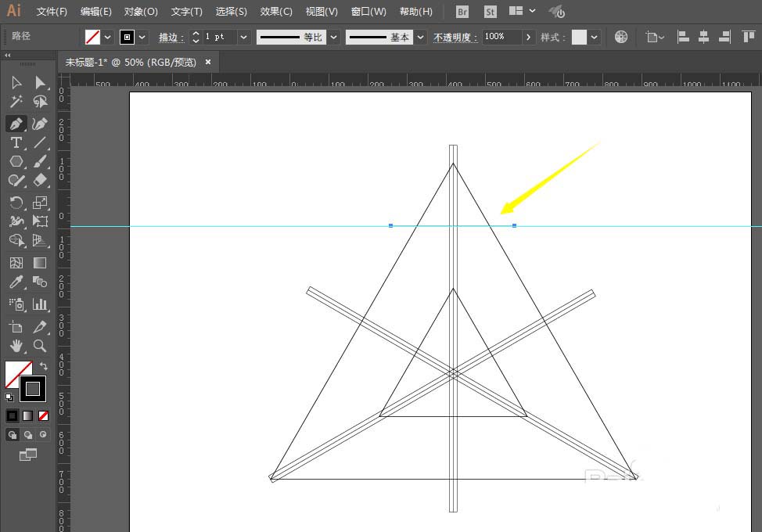Screen dimensions: 762x532
Task: Pick the Shape Builder tool
Action: coord(16,240)
